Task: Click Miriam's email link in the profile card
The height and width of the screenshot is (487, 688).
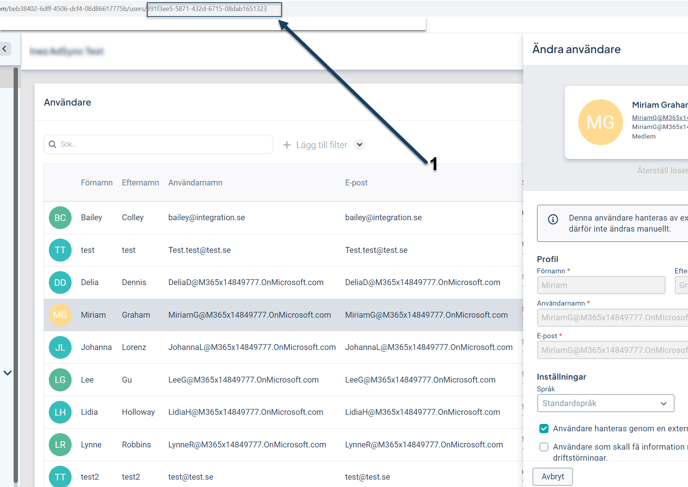Action: click(660, 117)
